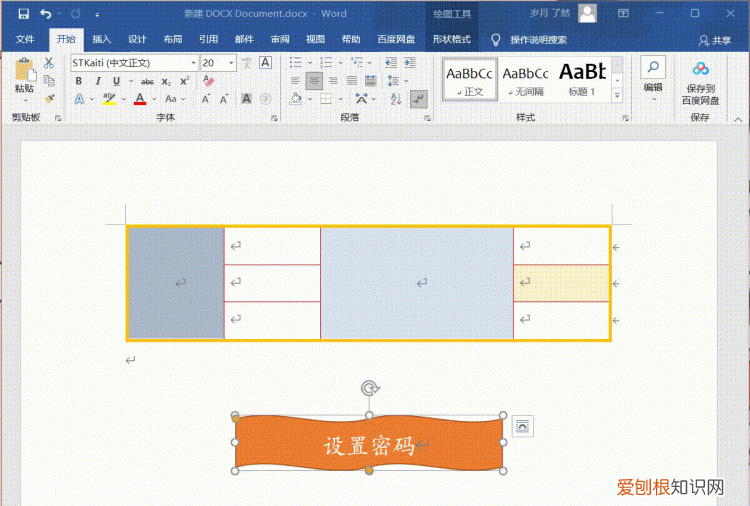Screen dimensions: 750x506
Task: Expand the font color dropdown arrow
Action: [x=154, y=99]
